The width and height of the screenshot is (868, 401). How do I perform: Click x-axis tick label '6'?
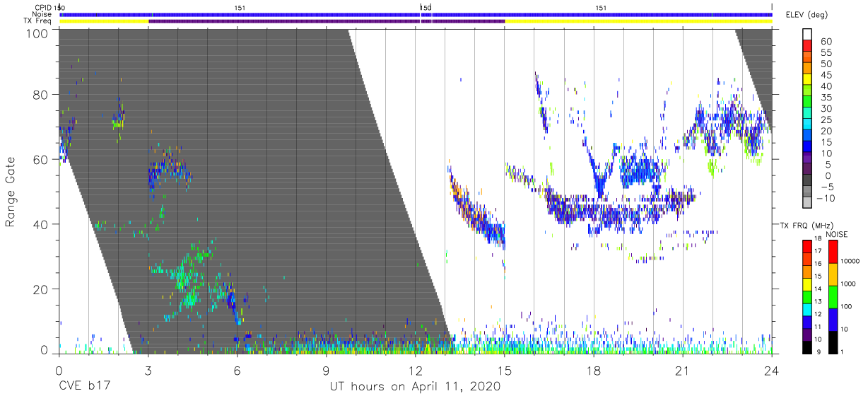(237, 370)
